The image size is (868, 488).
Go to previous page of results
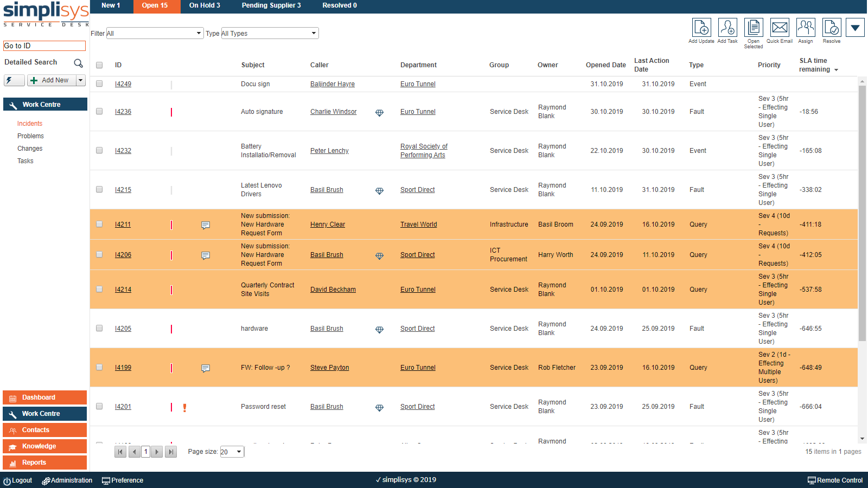135,452
